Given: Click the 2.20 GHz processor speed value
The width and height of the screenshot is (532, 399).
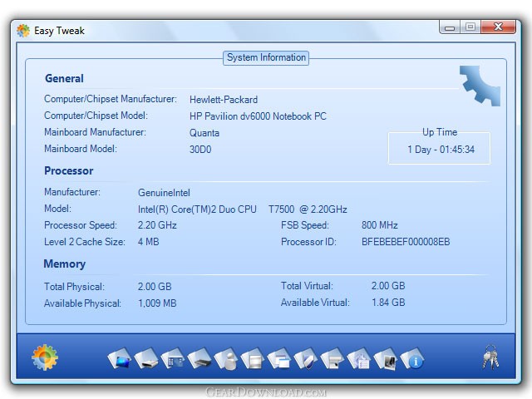Looking at the screenshot, I should [x=157, y=225].
